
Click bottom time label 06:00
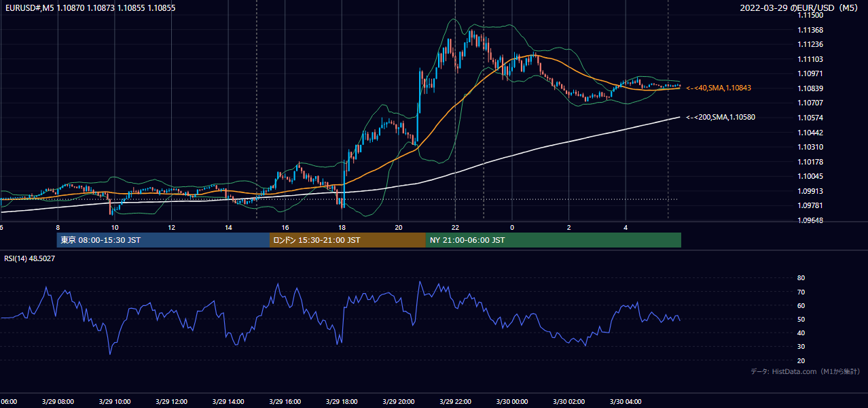tap(9, 401)
